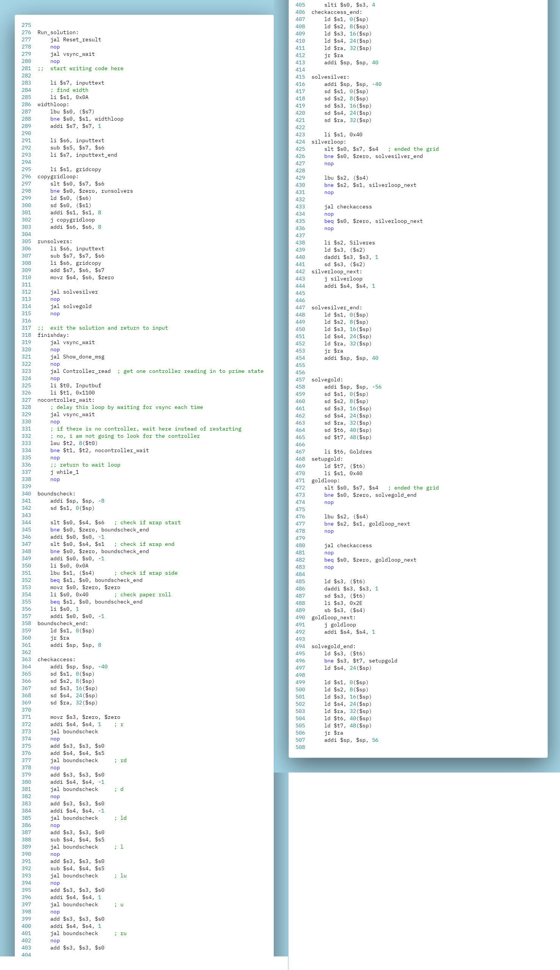Click the 'Run_solution:' label on line 276
This screenshot has width=560, height=970.
click(x=58, y=32)
